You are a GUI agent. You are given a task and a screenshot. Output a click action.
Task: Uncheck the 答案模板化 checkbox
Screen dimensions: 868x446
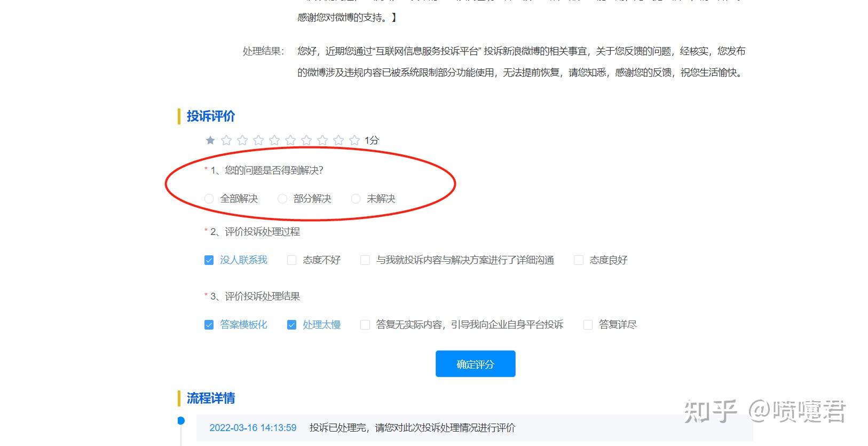(209, 325)
